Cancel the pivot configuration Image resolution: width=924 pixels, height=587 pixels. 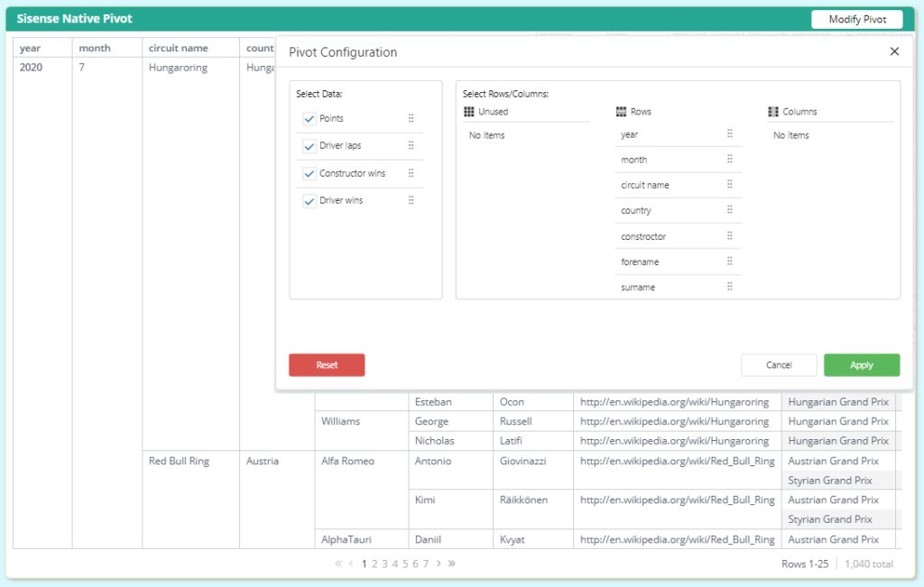click(x=779, y=365)
